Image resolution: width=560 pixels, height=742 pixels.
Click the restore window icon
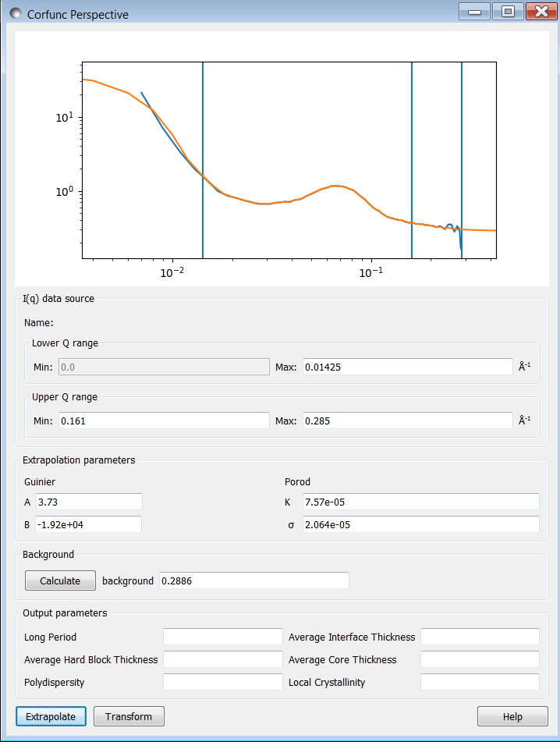(x=508, y=12)
